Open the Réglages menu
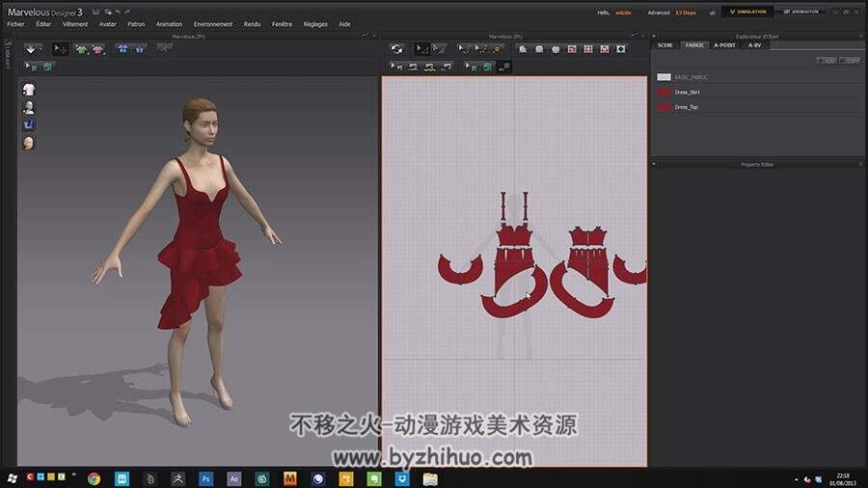The image size is (868, 488). 315,24
